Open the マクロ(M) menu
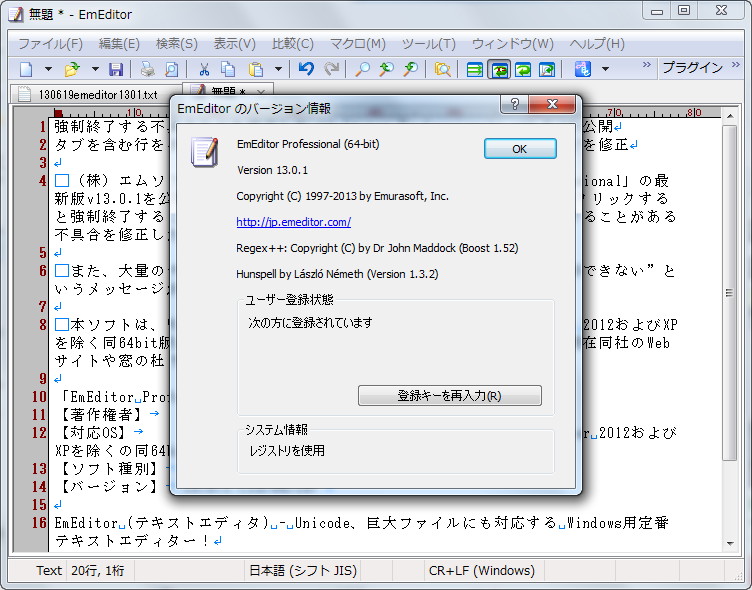The height and width of the screenshot is (590, 752). pyautogui.click(x=358, y=44)
